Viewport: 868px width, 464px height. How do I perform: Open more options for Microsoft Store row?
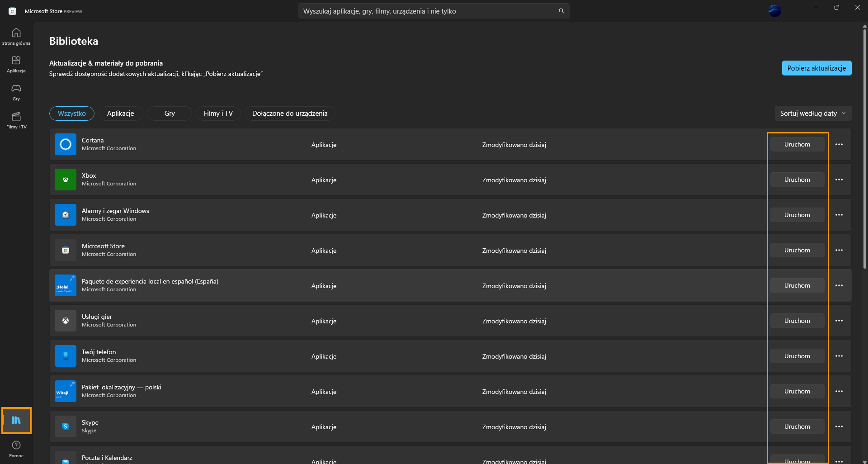point(839,250)
